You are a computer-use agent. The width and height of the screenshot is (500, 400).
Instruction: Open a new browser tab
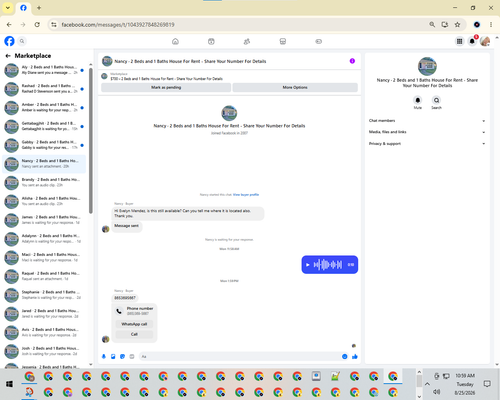click(39, 8)
